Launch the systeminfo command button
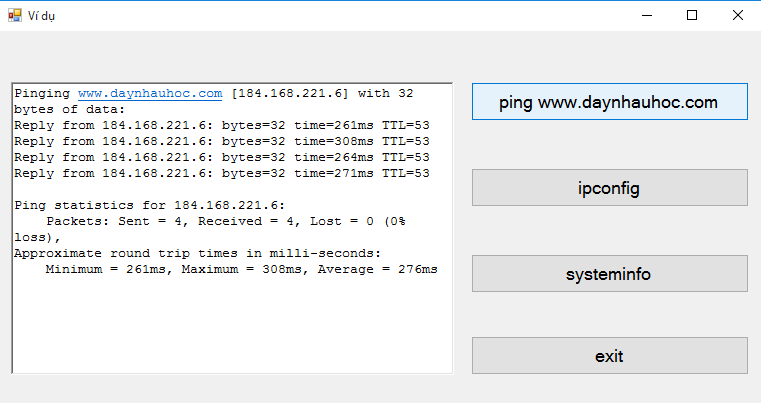Image resolution: width=761 pixels, height=403 pixels. (609, 274)
